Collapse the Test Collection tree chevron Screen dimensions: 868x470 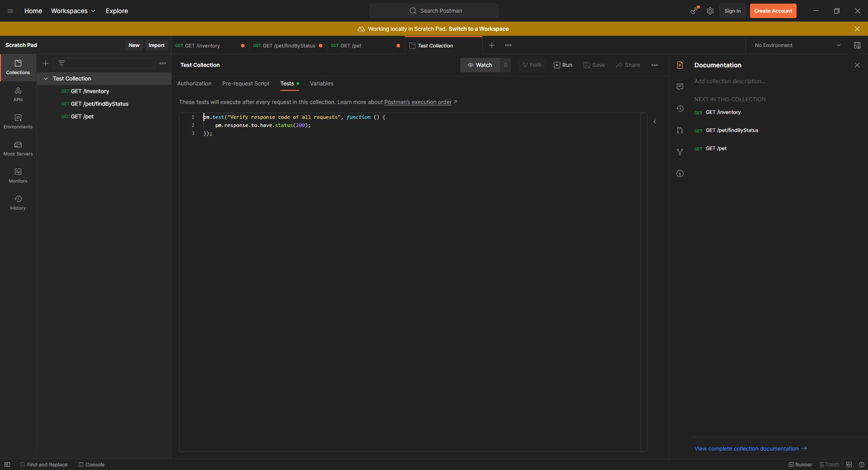point(46,79)
